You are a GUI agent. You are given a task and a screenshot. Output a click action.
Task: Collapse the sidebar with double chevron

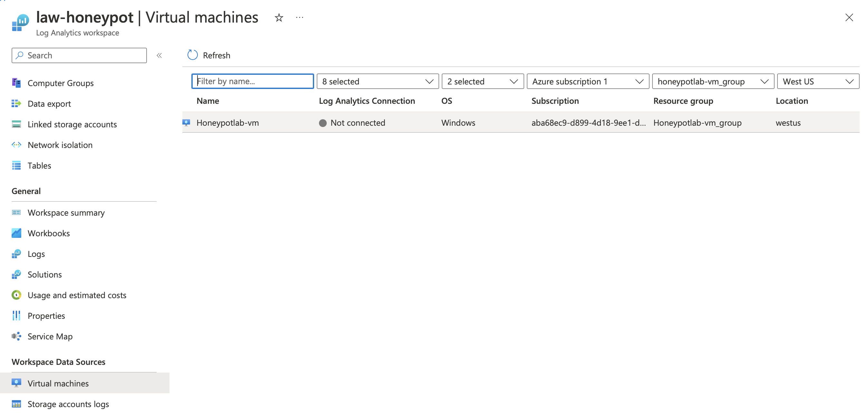(159, 55)
